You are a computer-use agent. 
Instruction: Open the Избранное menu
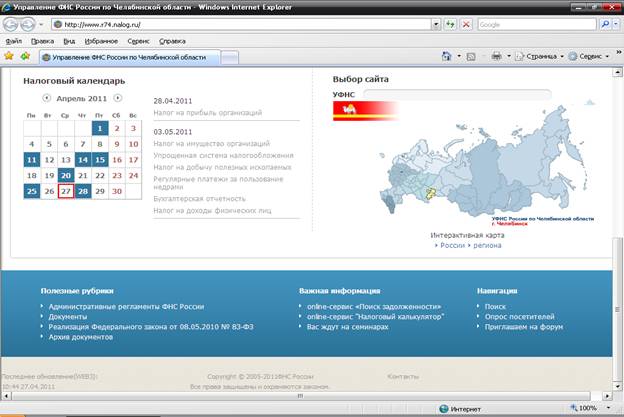(x=98, y=41)
